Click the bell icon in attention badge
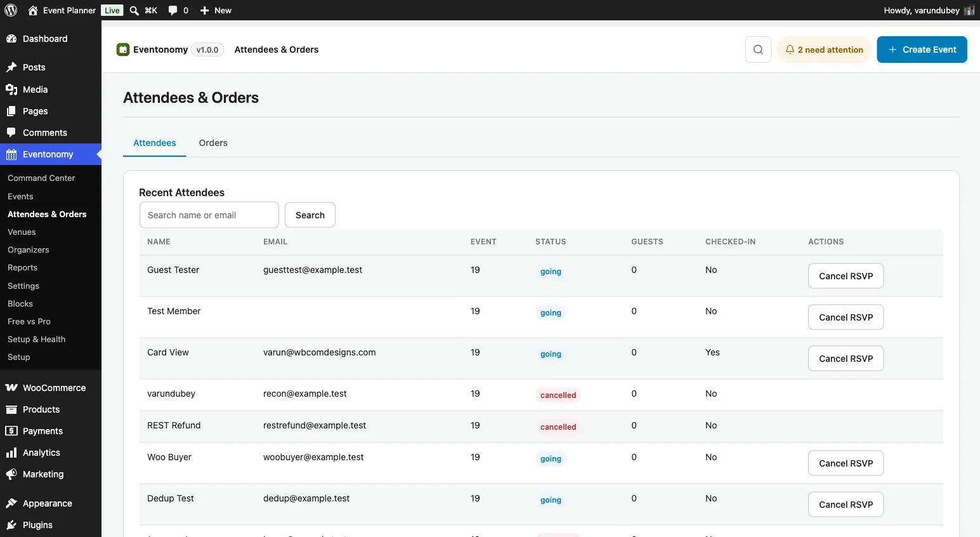 click(x=790, y=50)
